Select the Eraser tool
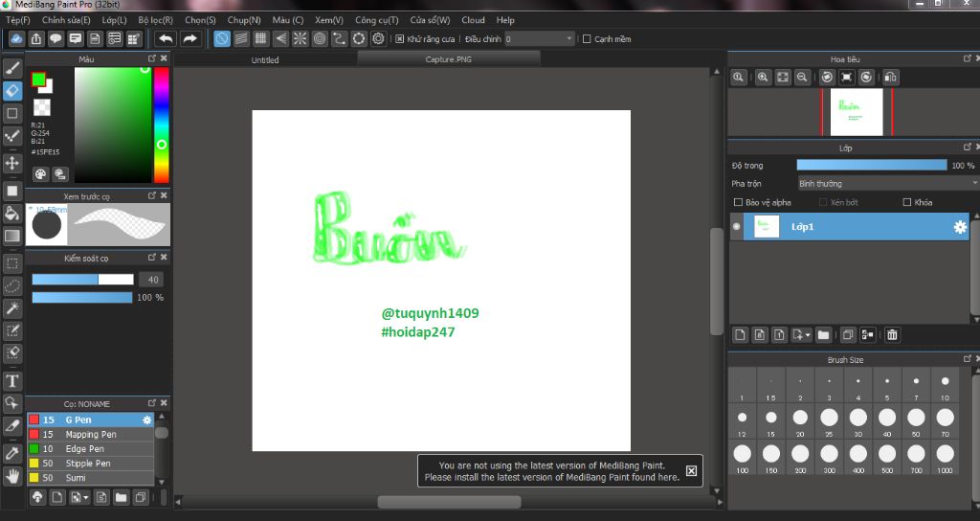Image resolution: width=980 pixels, height=521 pixels. (x=12, y=91)
